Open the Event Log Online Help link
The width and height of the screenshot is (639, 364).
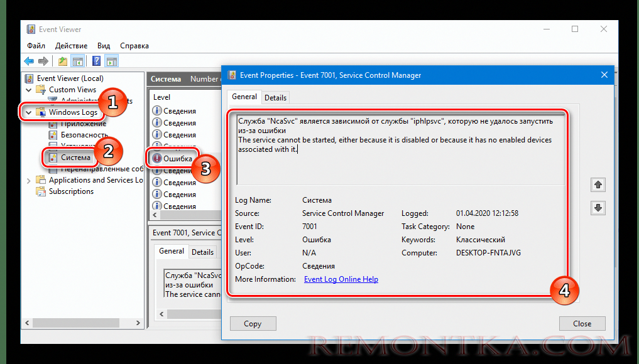click(341, 279)
